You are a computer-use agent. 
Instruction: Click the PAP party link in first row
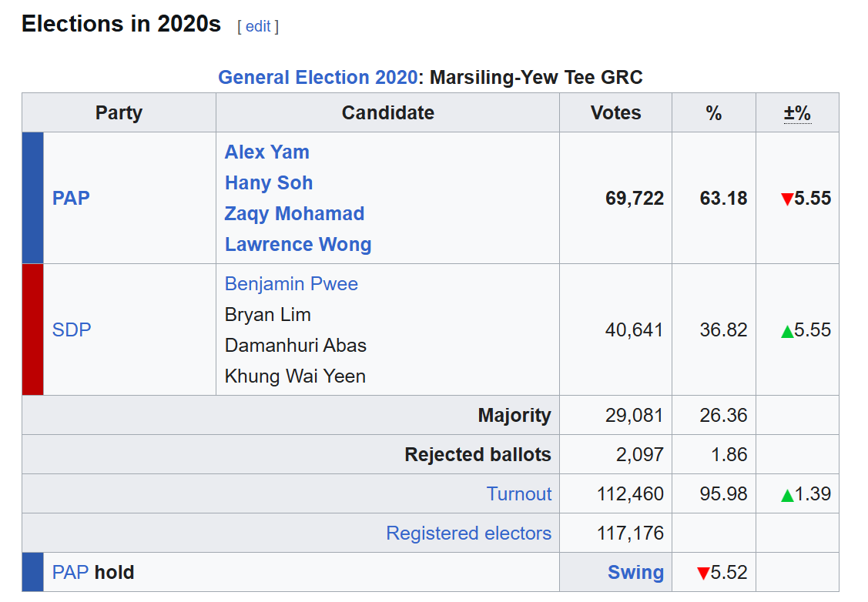[x=71, y=199]
